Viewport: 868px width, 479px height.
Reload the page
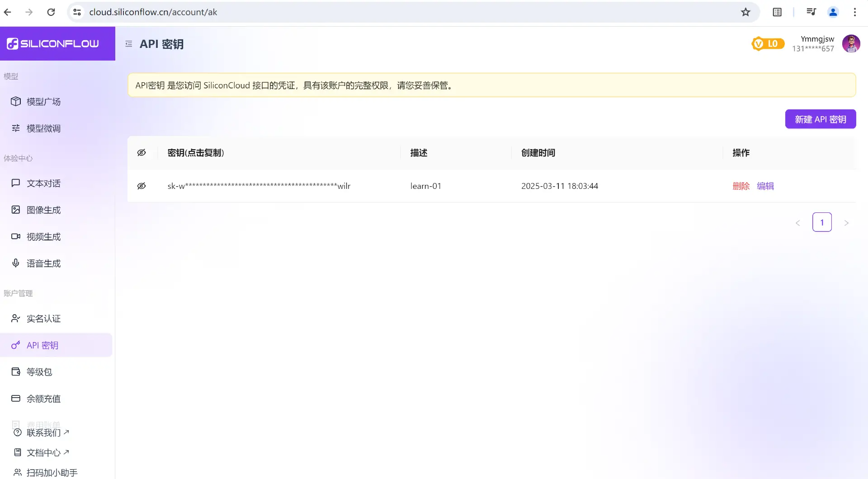tap(51, 12)
